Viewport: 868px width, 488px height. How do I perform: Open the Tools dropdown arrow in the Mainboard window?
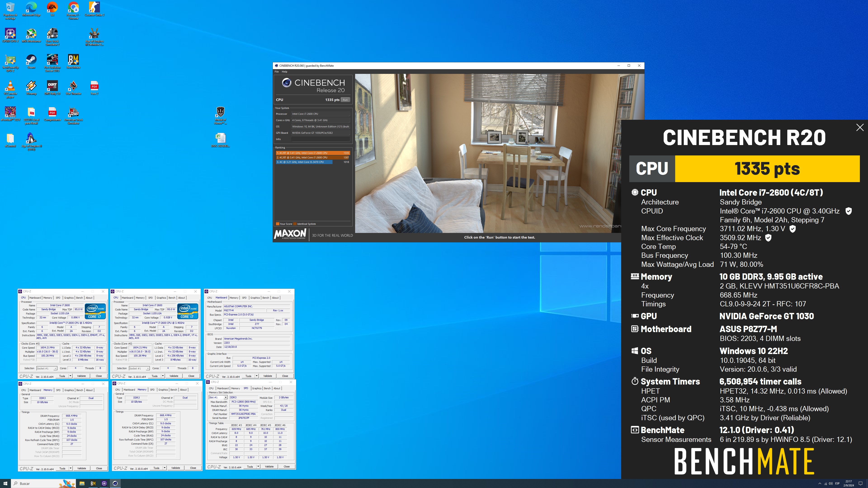[x=256, y=376]
